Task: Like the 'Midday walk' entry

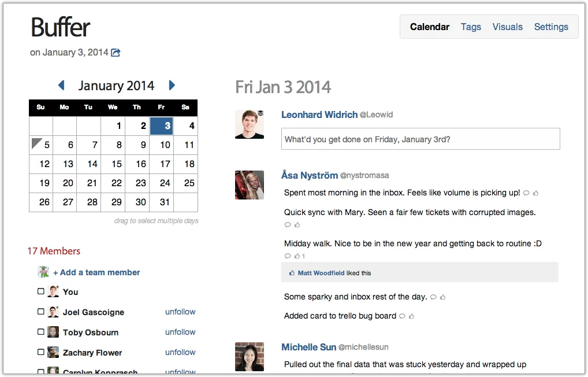Action: pyautogui.click(x=297, y=256)
